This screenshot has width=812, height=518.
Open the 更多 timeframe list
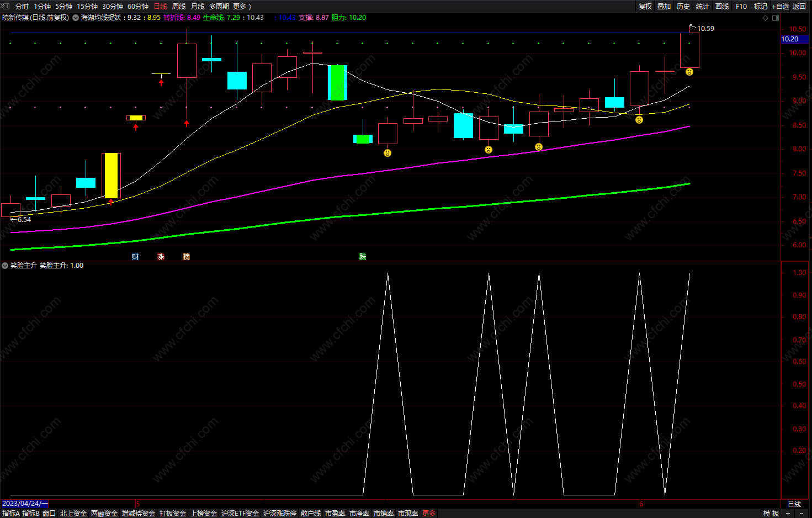(x=242, y=6)
